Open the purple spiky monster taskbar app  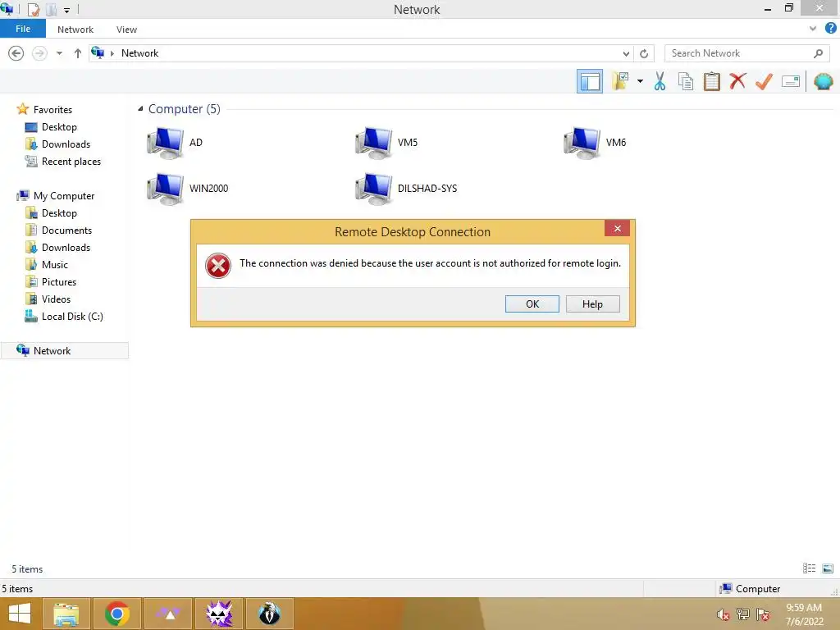pos(218,614)
